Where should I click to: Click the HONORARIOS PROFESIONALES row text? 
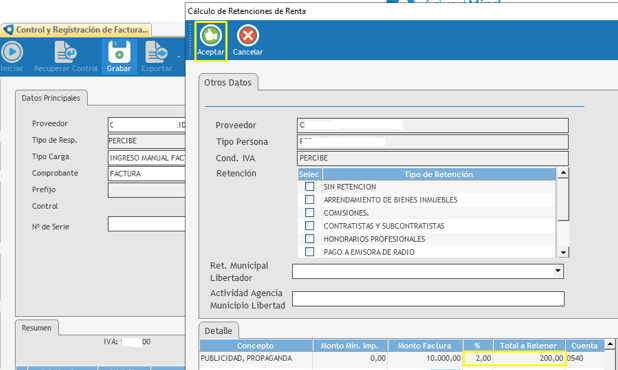[x=374, y=239]
